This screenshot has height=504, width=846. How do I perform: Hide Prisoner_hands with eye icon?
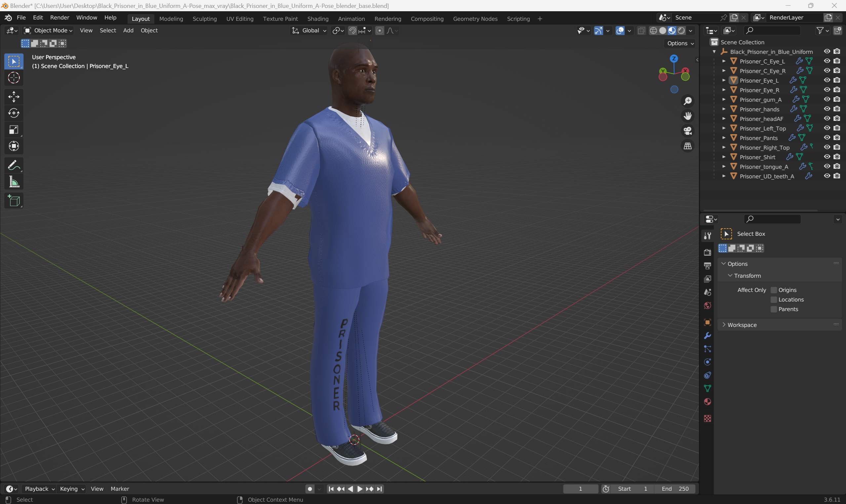(x=827, y=109)
